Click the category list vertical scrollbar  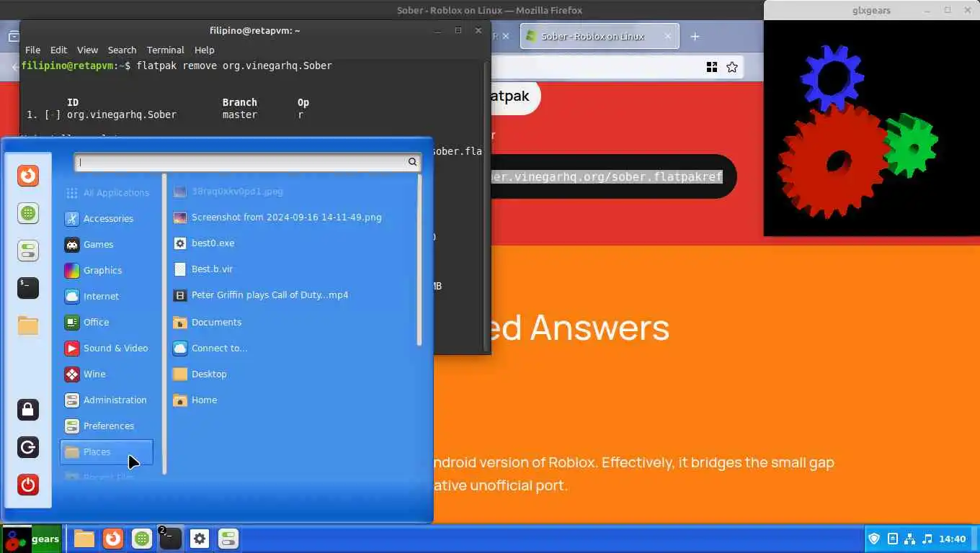pyautogui.click(x=164, y=323)
